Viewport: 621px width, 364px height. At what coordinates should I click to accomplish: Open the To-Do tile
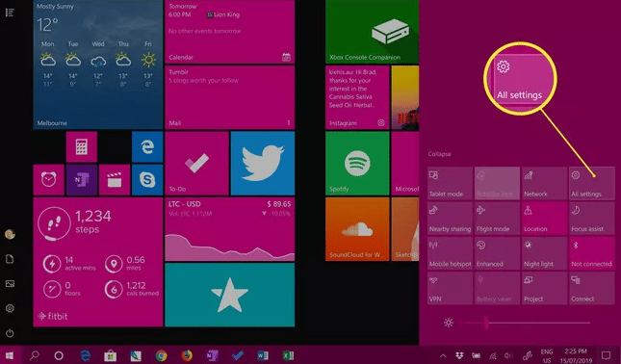[196, 163]
